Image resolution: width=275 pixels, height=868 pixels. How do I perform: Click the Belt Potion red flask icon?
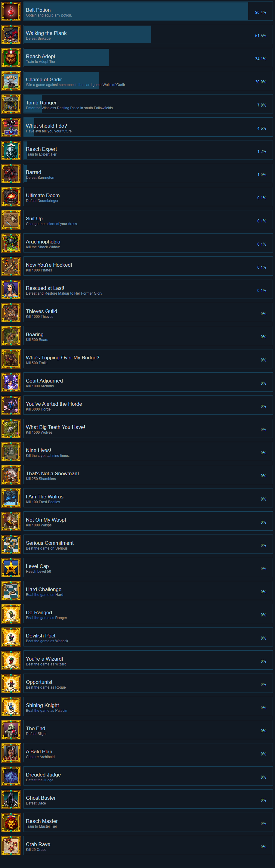(11, 11)
